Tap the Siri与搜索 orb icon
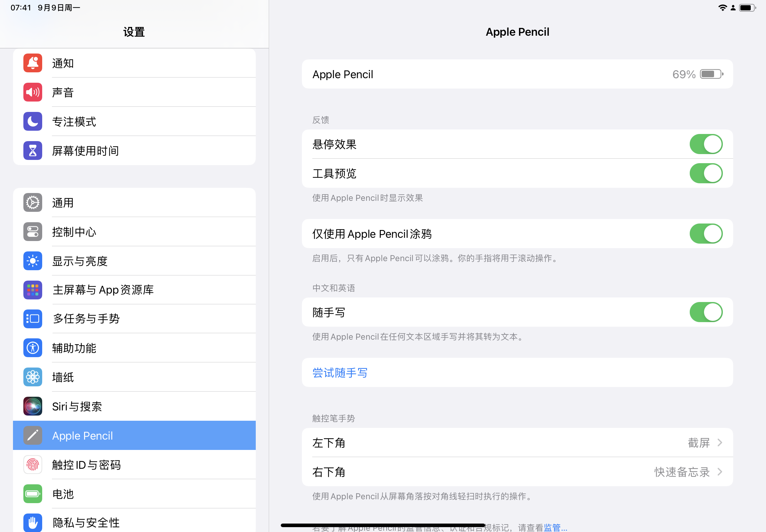766x532 pixels. pos(33,406)
